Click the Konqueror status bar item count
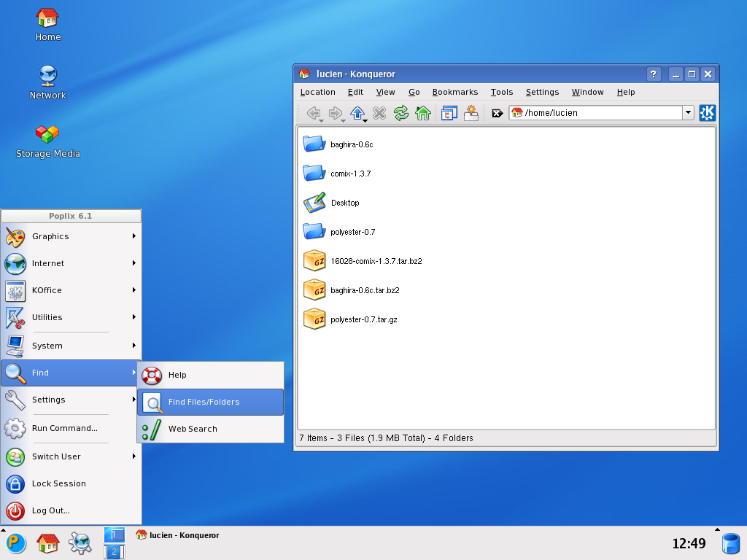This screenshot has width=747, height=560. click(x=387, y=437)
